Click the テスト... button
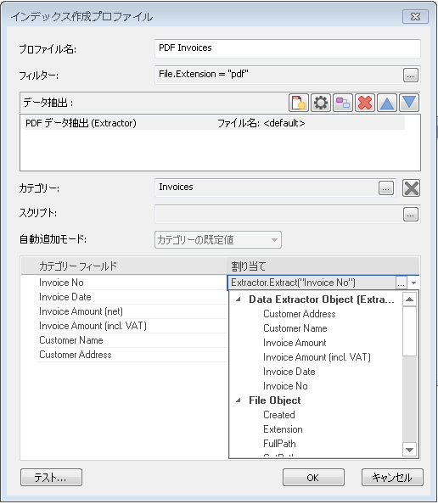This screenshot has width=438, height=504. click(51, 478)
